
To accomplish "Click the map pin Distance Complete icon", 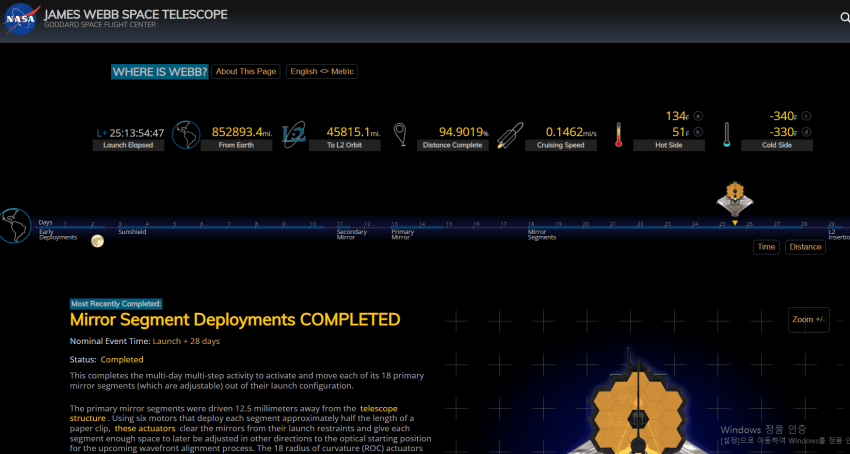I will 401,133.
